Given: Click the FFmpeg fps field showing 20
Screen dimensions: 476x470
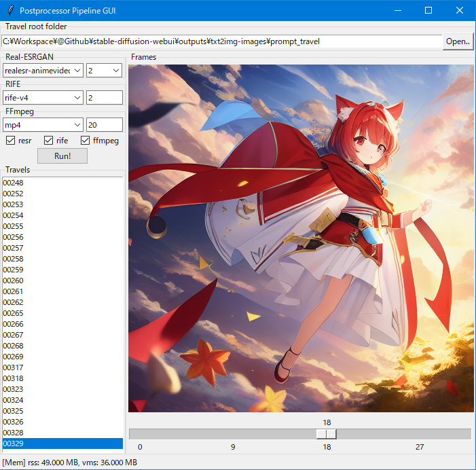Looking at the screenshot, I should pyautogui.click(x=104, y=125).
